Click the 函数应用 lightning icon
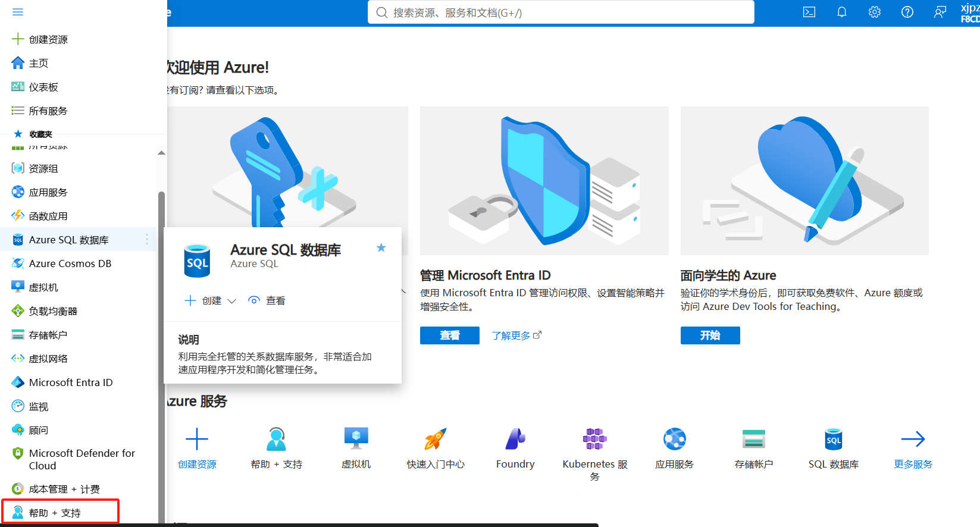Image resolution: width=980 pixels, height=527 pixels. click(x=18, y=216)
